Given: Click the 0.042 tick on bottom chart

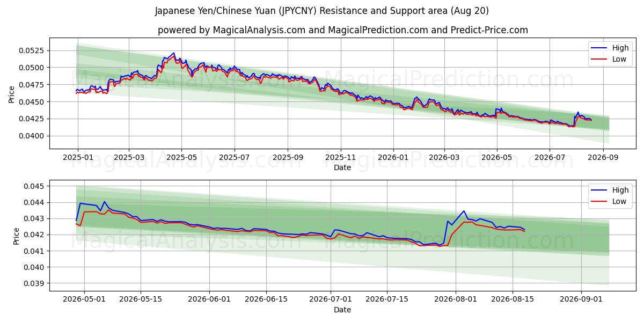Looking at the screenshot, I should click(x=35, y=235).
